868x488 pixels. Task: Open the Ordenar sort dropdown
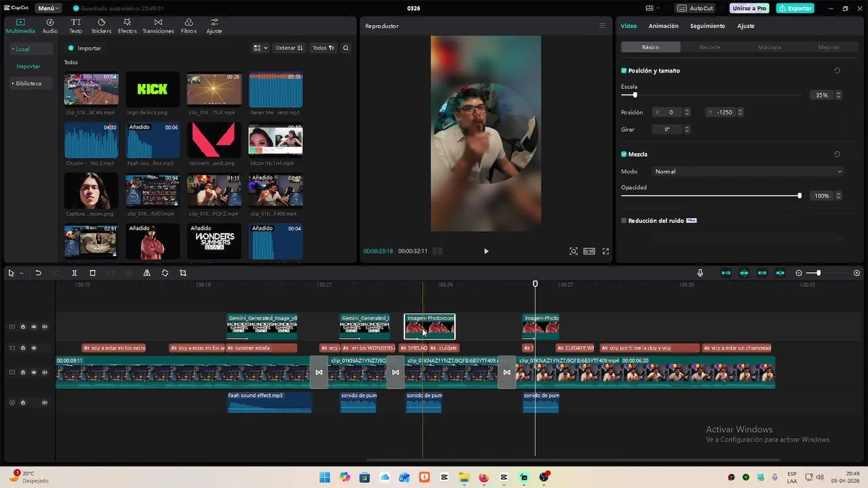289,48
